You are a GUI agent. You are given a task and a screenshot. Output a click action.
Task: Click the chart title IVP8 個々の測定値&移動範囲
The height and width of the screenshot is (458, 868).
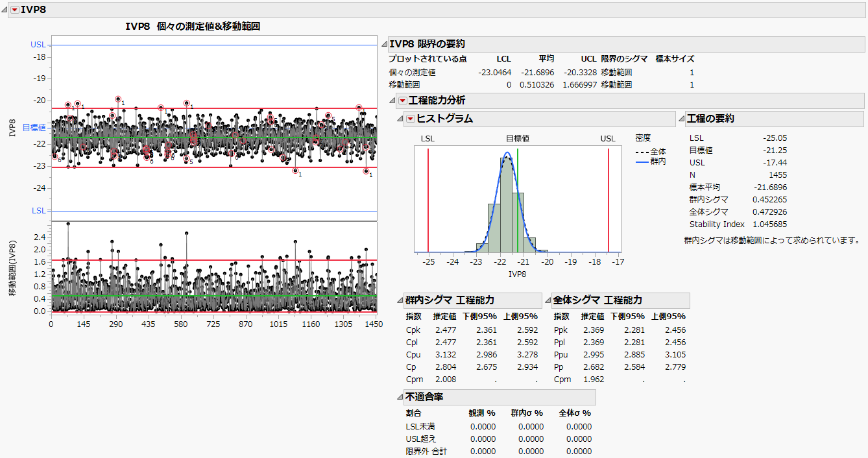193,27
